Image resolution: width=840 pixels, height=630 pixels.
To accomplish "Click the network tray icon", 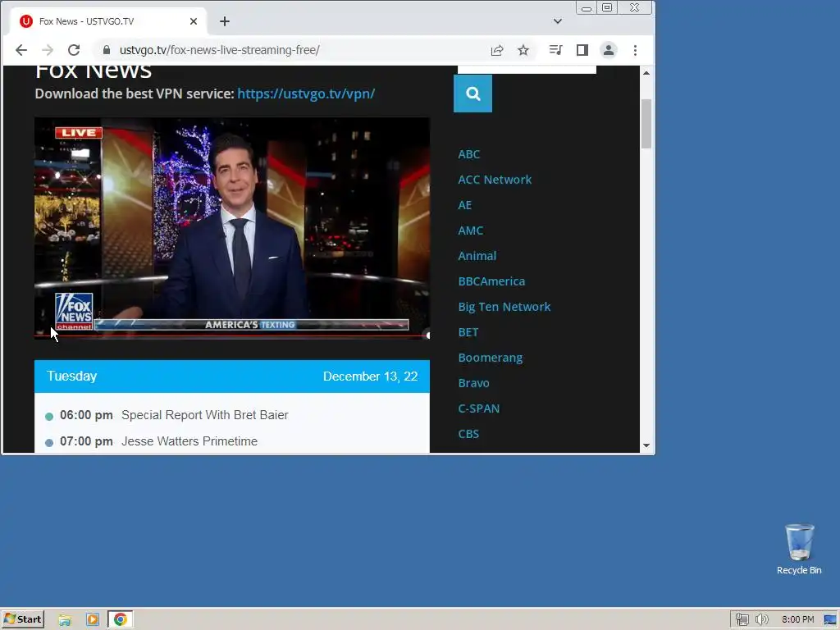I will (742, 620).
